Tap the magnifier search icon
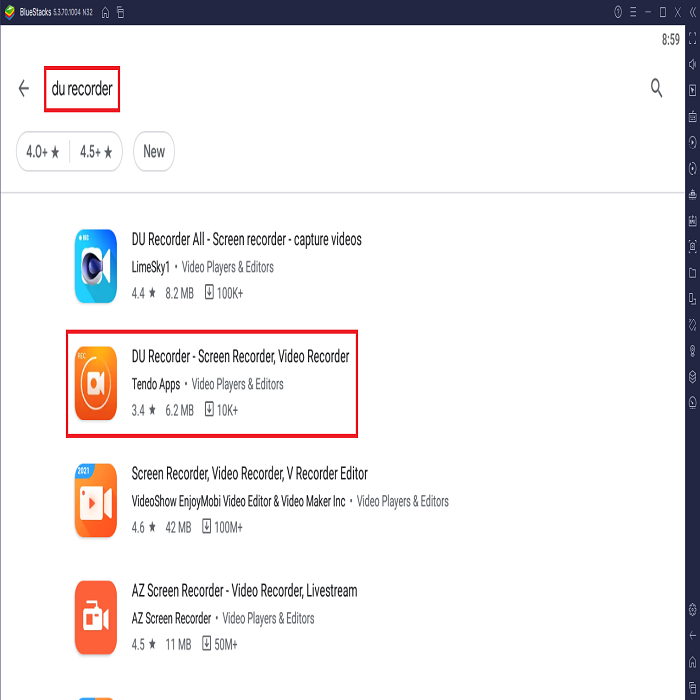Screen dimensions: 700x700 click(656, 88)
